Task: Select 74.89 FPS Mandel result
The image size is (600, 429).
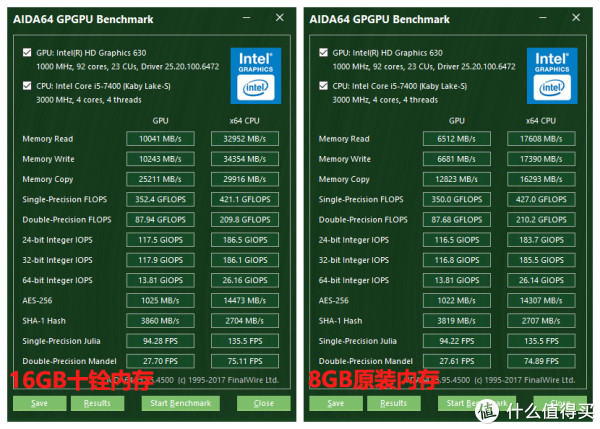Action: click(541, 361)
